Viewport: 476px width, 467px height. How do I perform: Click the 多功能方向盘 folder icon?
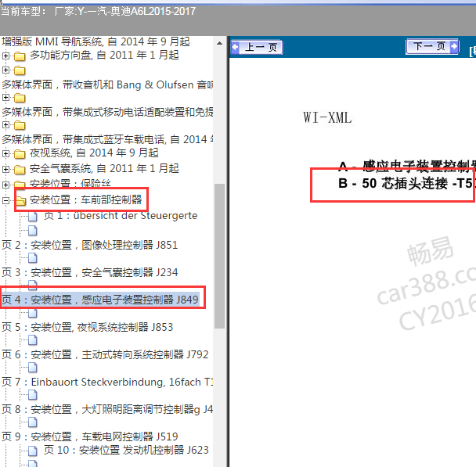pos(20,56)
